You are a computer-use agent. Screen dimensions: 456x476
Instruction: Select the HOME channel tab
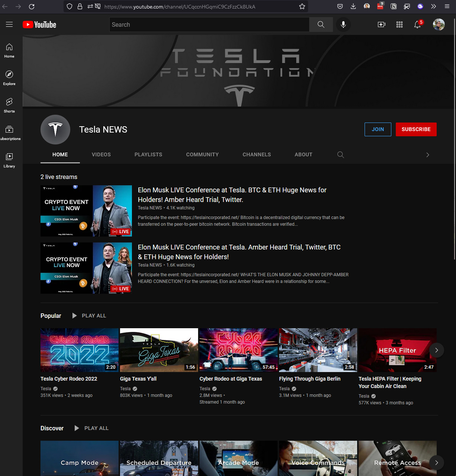[x=60, y=154]
